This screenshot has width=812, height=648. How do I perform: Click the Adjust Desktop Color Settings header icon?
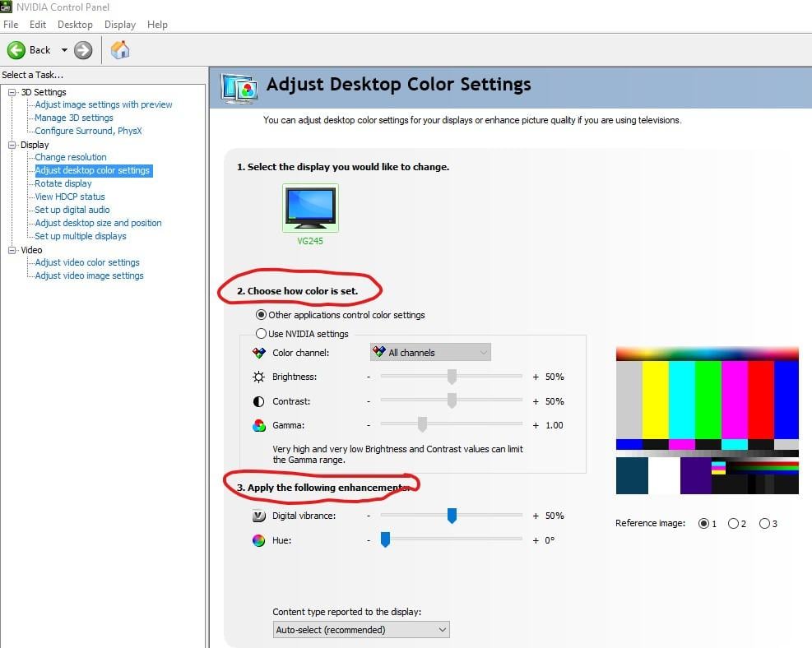click(239, 89)
